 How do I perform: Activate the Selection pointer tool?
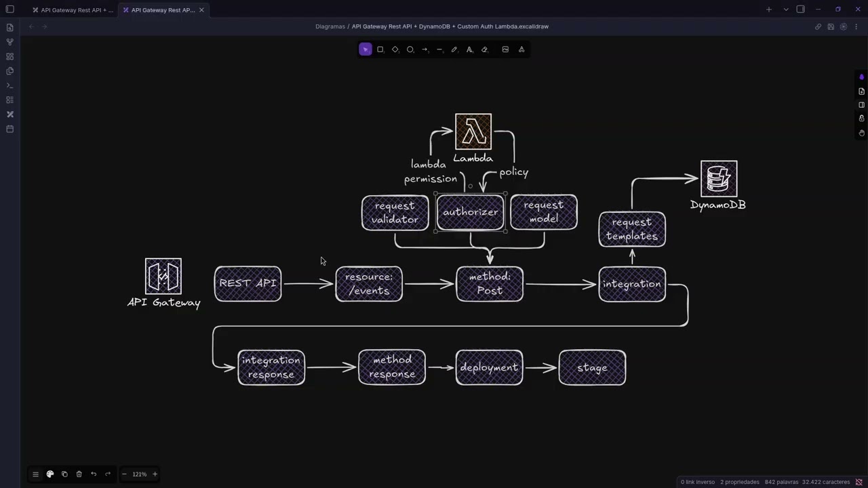click(x=366, y=49)
